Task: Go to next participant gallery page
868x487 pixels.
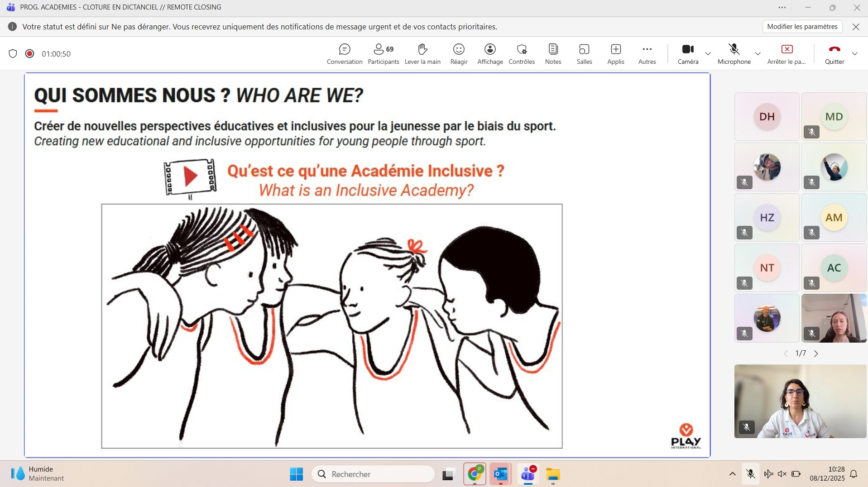Action: coord(816,354)
